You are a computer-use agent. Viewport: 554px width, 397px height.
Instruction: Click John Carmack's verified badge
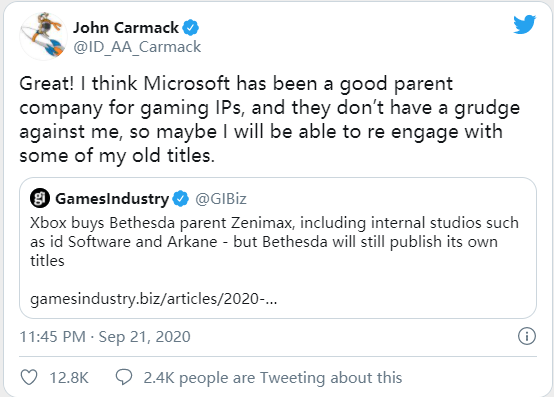click(x=190, y=28)
